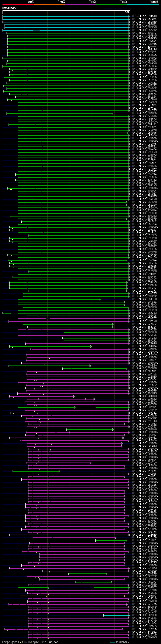Click the query end position 569
This screenshot has width=161, height=644.
[127, 12]
